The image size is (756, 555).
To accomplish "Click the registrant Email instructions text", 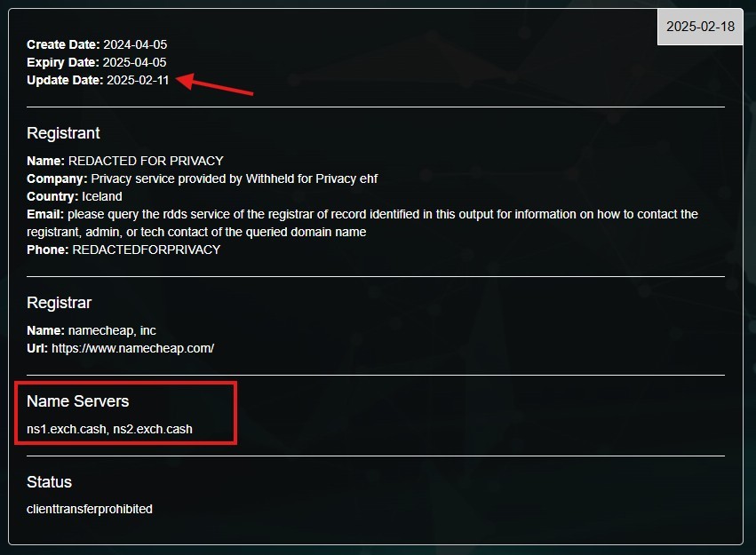I will pos(362,223).
